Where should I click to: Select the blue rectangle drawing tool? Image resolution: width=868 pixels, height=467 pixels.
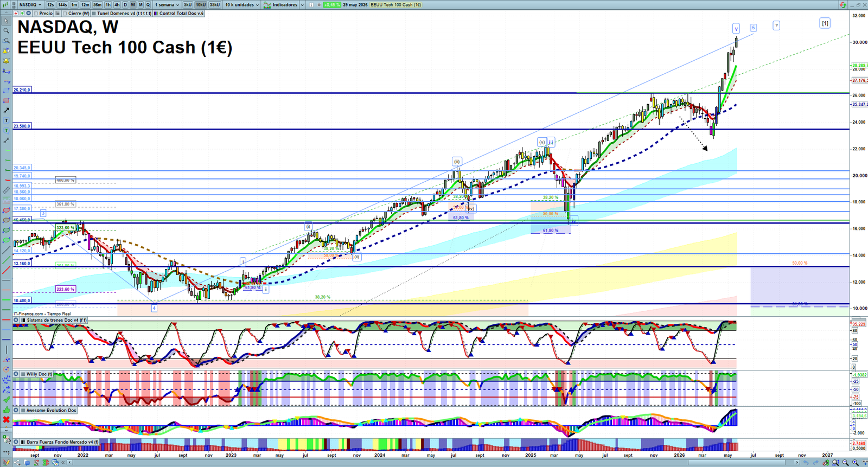coord(6,91)
